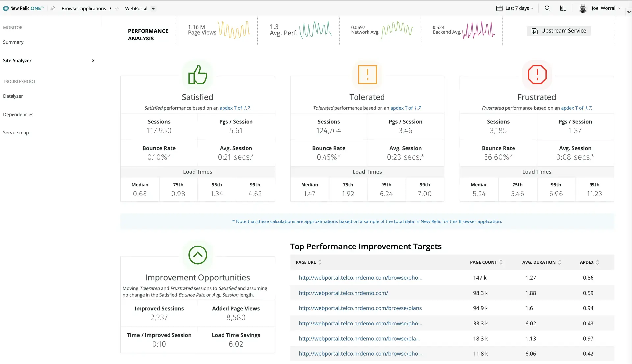The width and height of the screenshot is (632, 364).
Task: Click the Frustrated error icon
Action: (x=537, y=75)
